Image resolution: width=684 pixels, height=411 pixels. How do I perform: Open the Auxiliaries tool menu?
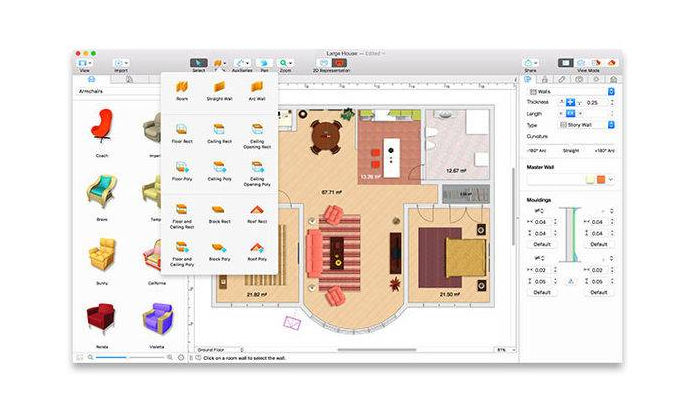[x=242, y=63]
